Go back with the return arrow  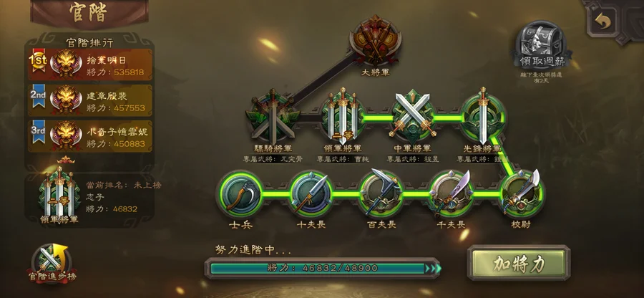(x=602, y=21)
